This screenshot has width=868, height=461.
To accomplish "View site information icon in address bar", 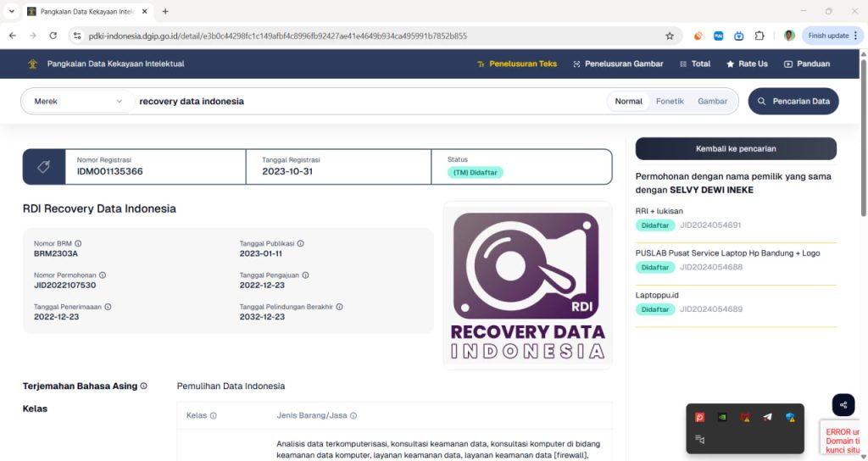I will (77, 36).
